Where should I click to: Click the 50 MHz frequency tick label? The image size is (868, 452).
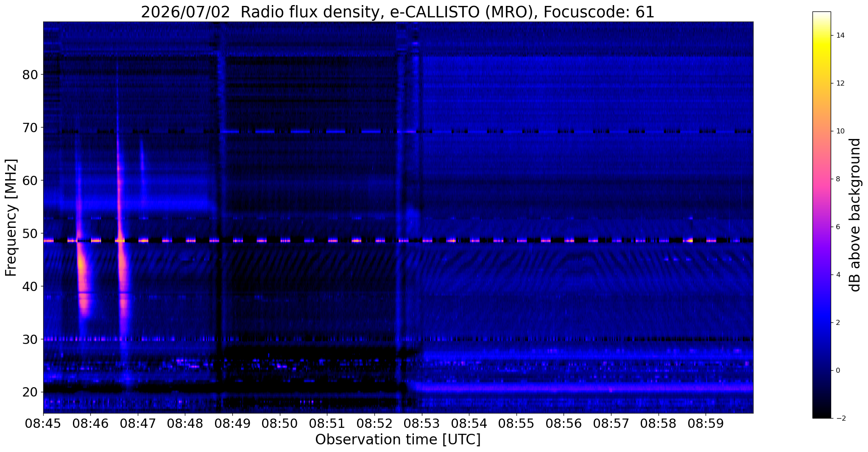pos(30,233)
